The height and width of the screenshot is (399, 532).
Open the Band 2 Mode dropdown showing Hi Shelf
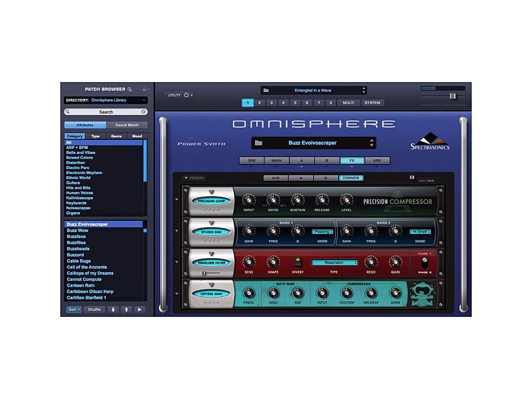click(x=420, y=232)
